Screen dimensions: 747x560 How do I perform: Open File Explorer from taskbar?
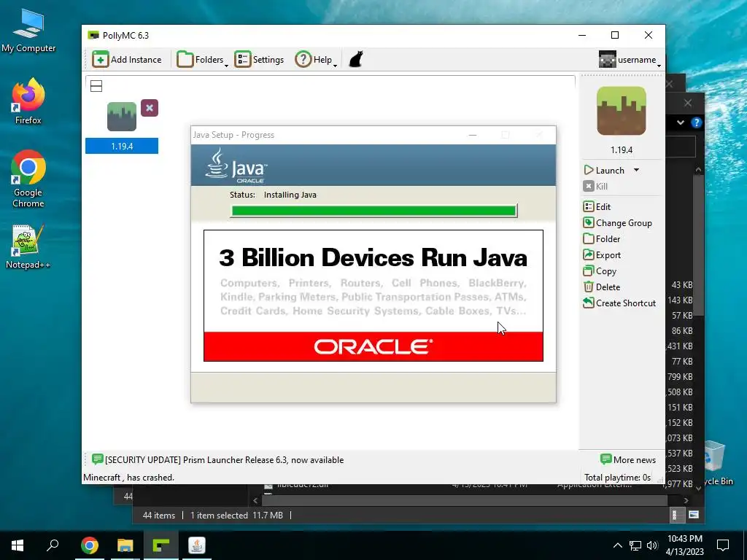[125, 545]
